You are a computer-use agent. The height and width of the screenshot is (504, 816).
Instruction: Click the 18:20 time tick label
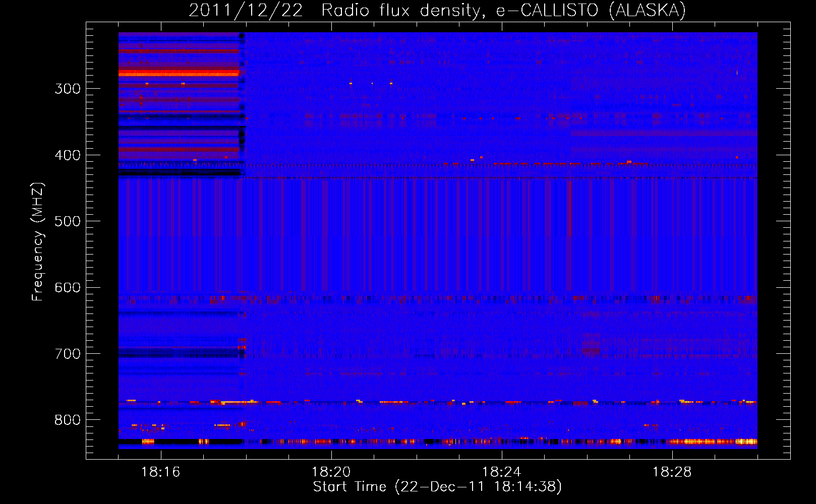331,472
